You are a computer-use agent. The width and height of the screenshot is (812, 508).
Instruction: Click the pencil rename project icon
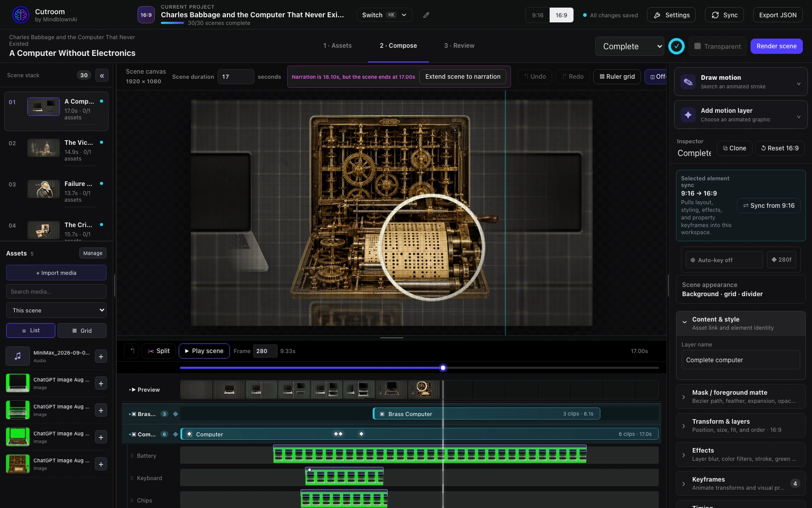pos(426,15)
